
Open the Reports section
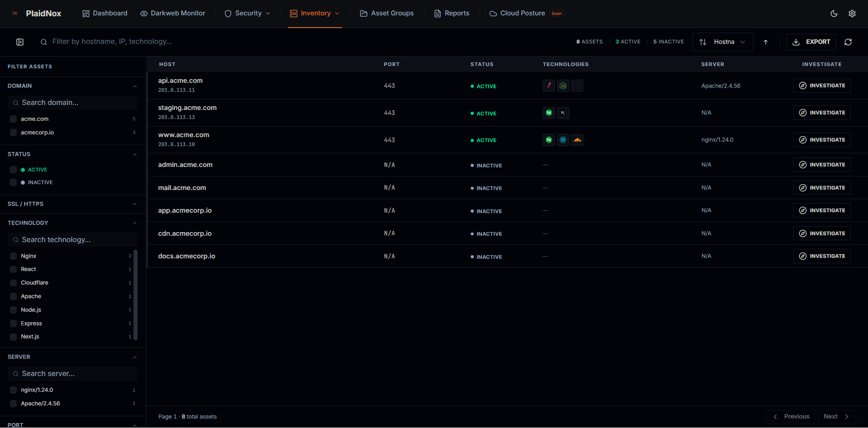pyautogui.click(x=451, y=13)
